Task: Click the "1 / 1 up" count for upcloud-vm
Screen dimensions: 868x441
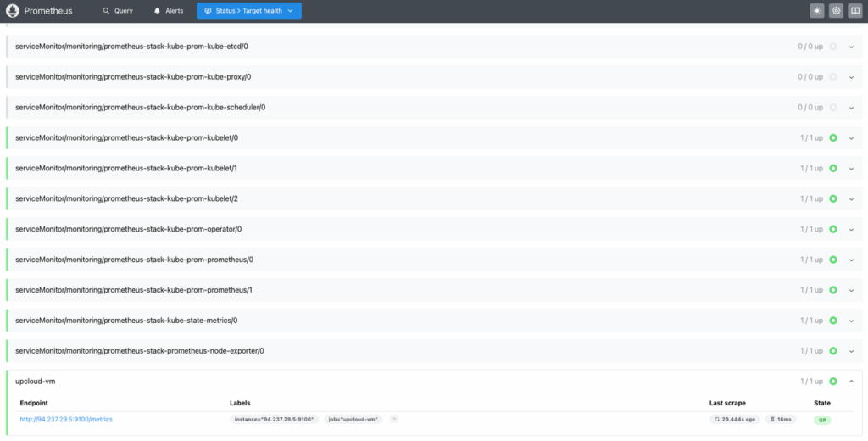Action: tap(811, 381)
